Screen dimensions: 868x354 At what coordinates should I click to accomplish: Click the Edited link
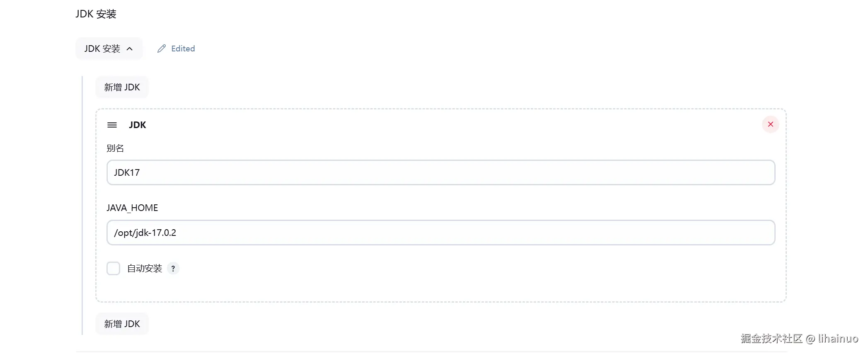pos(182,48)
